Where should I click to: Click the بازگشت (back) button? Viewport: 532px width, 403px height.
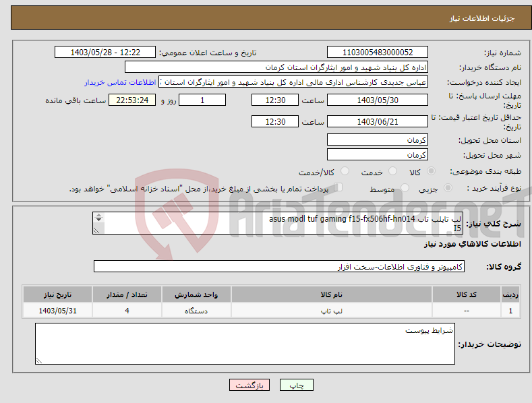[x=249, y=385]
